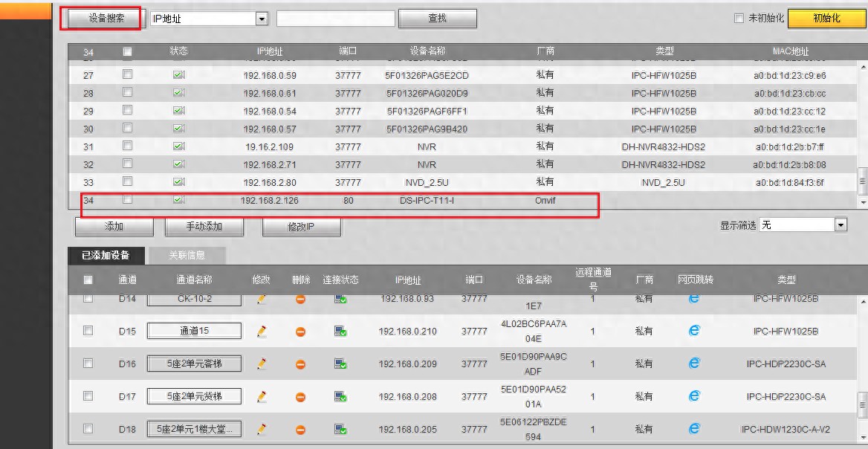Open the web page jump icon for D15

(x=694, y=331)
